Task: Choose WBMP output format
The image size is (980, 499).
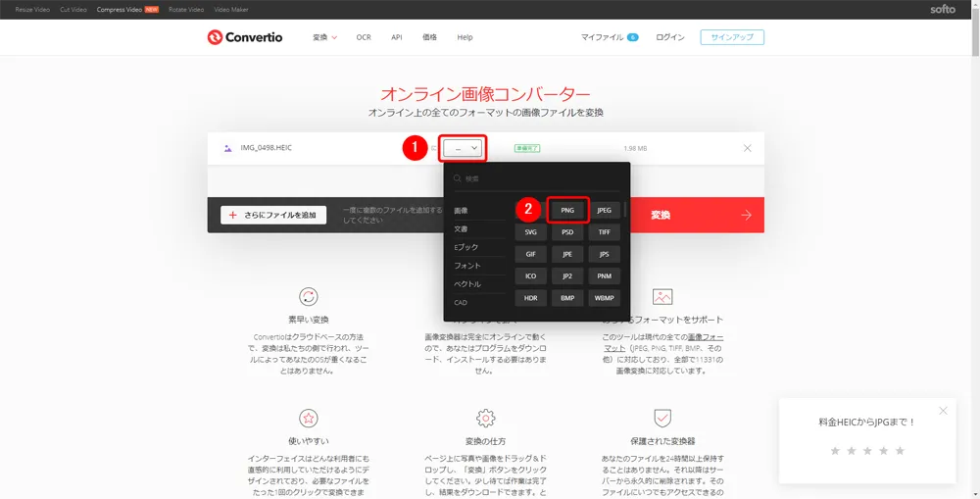Action: (x=604, y=298)
